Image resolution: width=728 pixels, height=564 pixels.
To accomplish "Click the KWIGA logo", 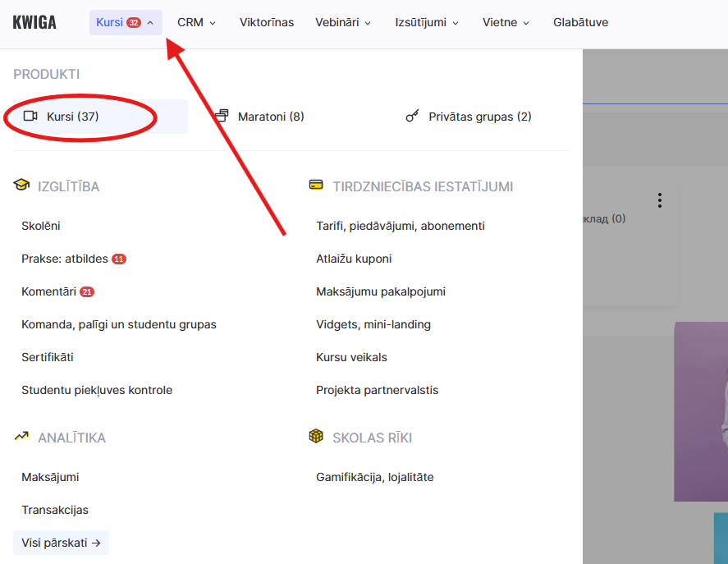I will pyautogui.click(x=34, y=22).
